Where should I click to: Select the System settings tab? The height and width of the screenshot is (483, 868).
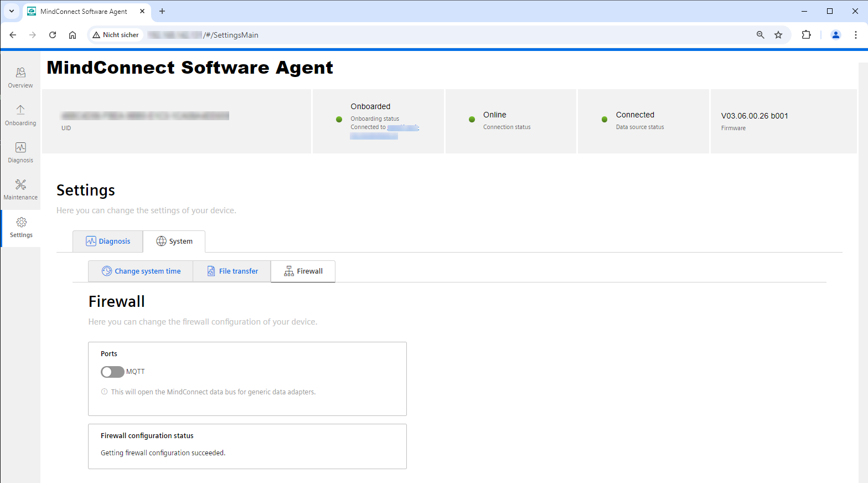(x=174, y=242)
